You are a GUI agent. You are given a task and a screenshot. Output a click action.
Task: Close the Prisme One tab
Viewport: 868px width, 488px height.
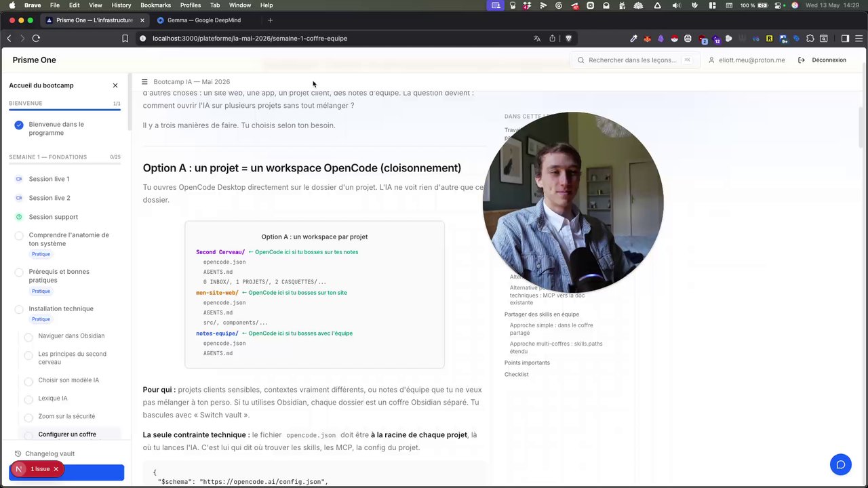[142, 20]
